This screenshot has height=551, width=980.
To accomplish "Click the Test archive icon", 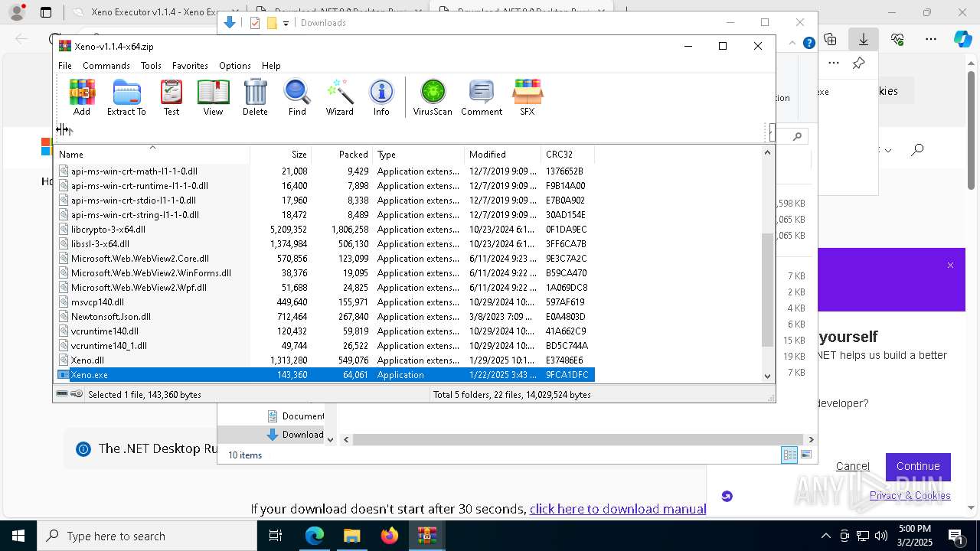I will [171, 97].
